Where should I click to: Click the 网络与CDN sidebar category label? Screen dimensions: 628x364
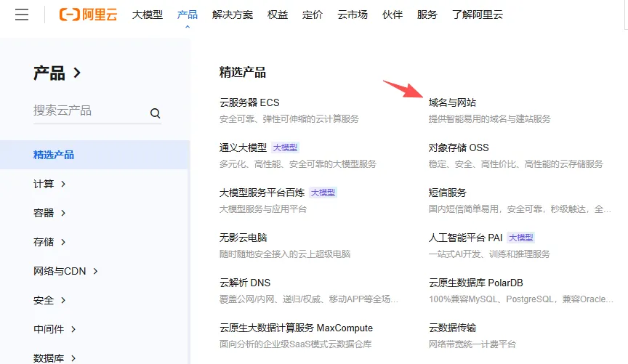coord(60,271)
